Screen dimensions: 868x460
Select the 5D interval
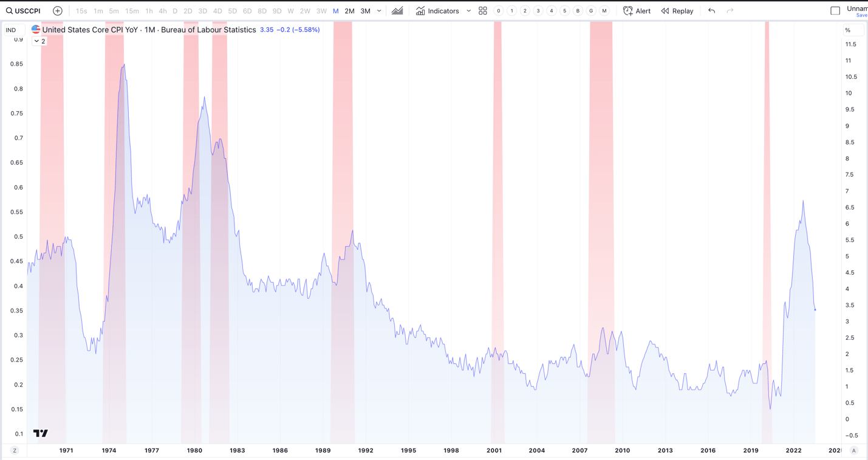point(233,11)
